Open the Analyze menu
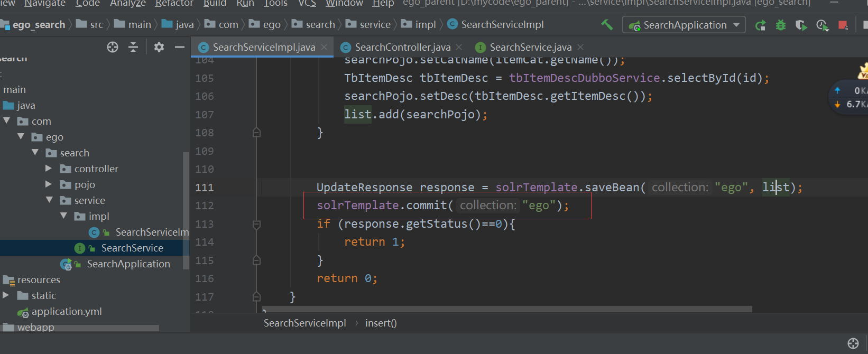Image resolution: width=868 pixels, height=354 pixels. pos(128,3)
